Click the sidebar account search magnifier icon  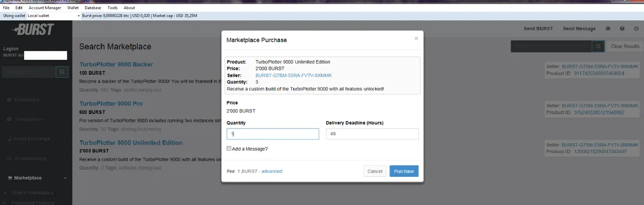click(x=61, y=72)
